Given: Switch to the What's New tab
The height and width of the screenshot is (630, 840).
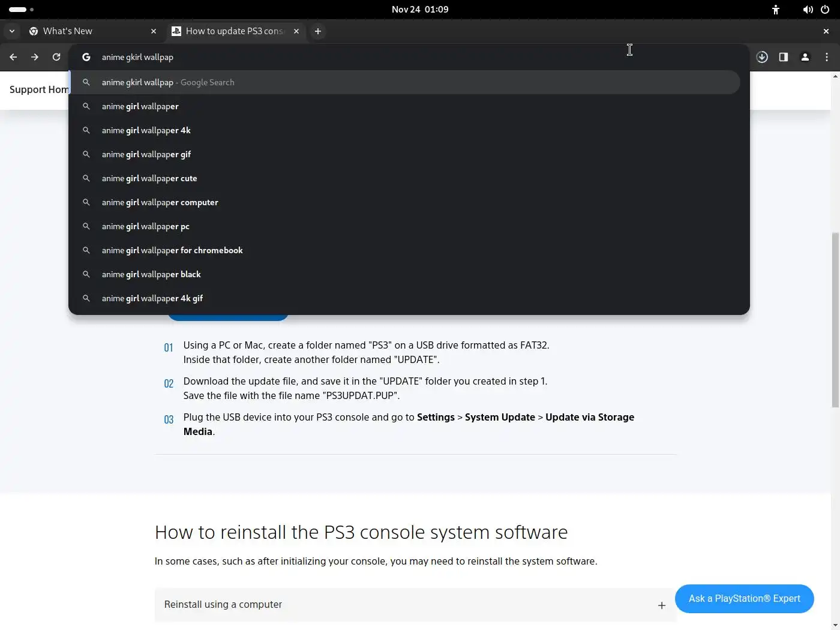Looking at the screenshot, I should tap(92, 31).
